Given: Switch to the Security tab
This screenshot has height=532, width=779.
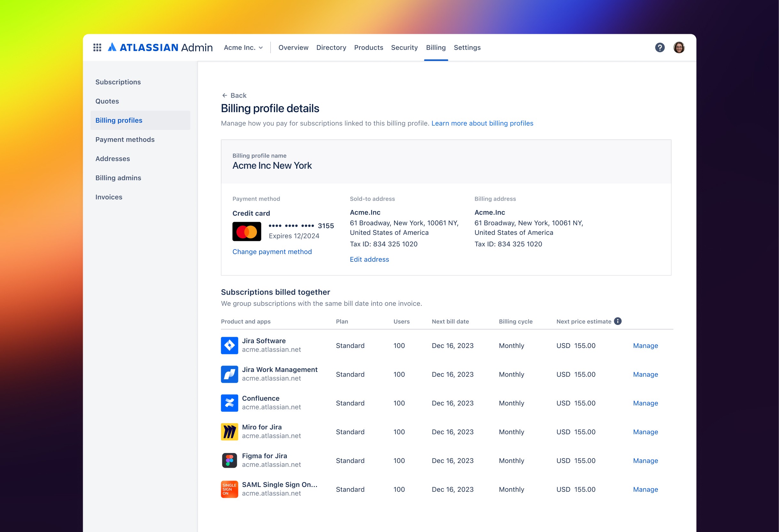Looking at the screenshot, I should click(404, 48).
